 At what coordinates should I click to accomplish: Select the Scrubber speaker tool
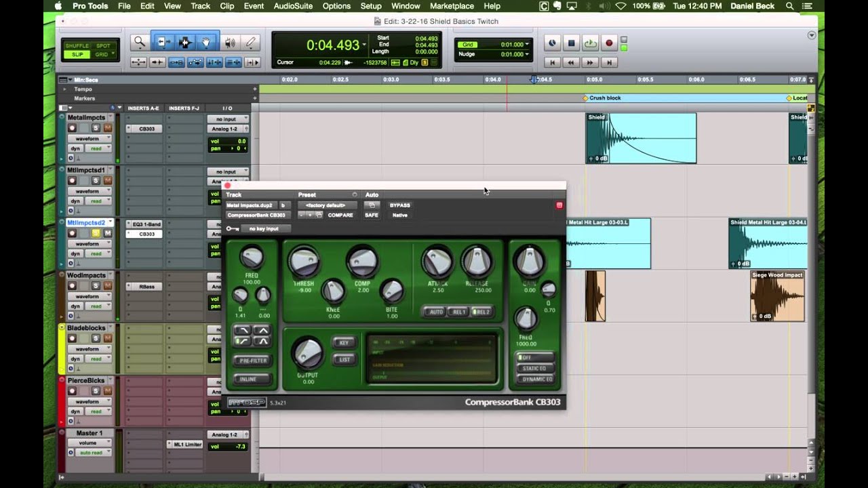tap(230, 42)
